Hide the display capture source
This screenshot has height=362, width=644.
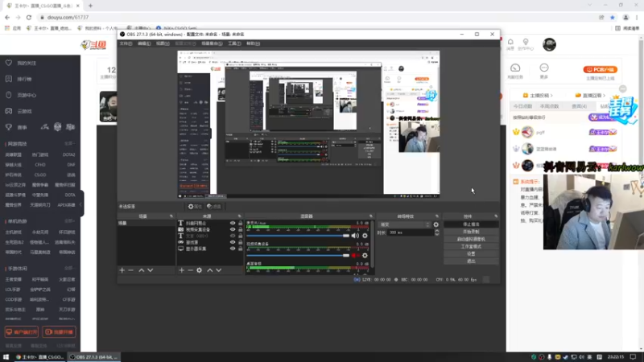(x=233, y=249)
